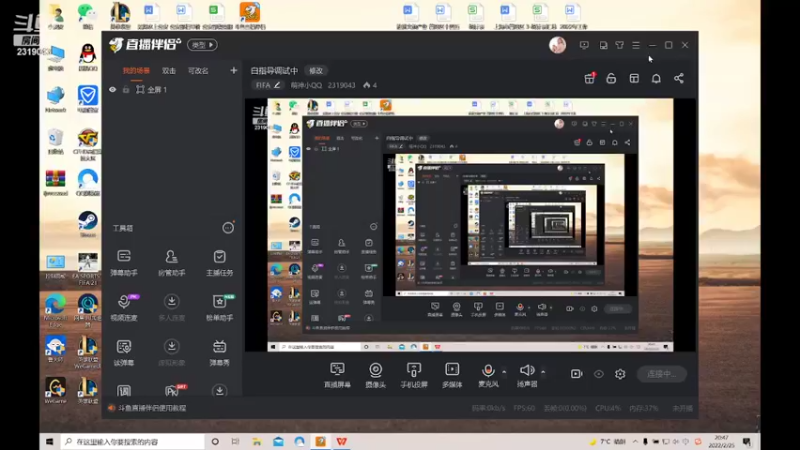Screen dimensions: 800x450
Task: Open the settings gear in bottom bar
Action: click(620, 374)
